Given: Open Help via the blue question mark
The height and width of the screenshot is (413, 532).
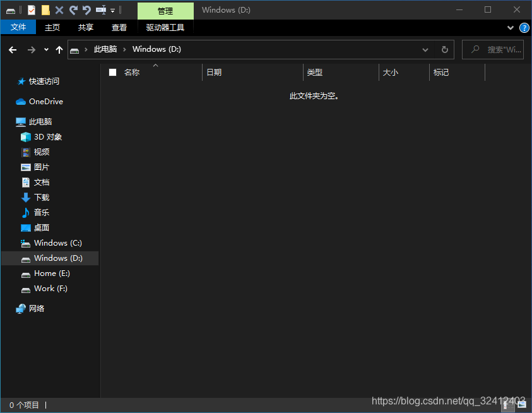Looking at the screenshot, I should 524,28.
